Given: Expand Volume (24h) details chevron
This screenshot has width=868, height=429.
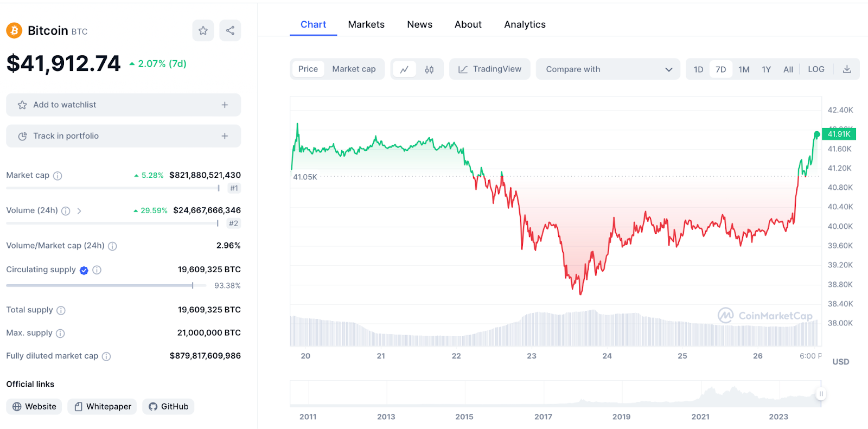Looking at the screenshot, I should click(79, 211).
